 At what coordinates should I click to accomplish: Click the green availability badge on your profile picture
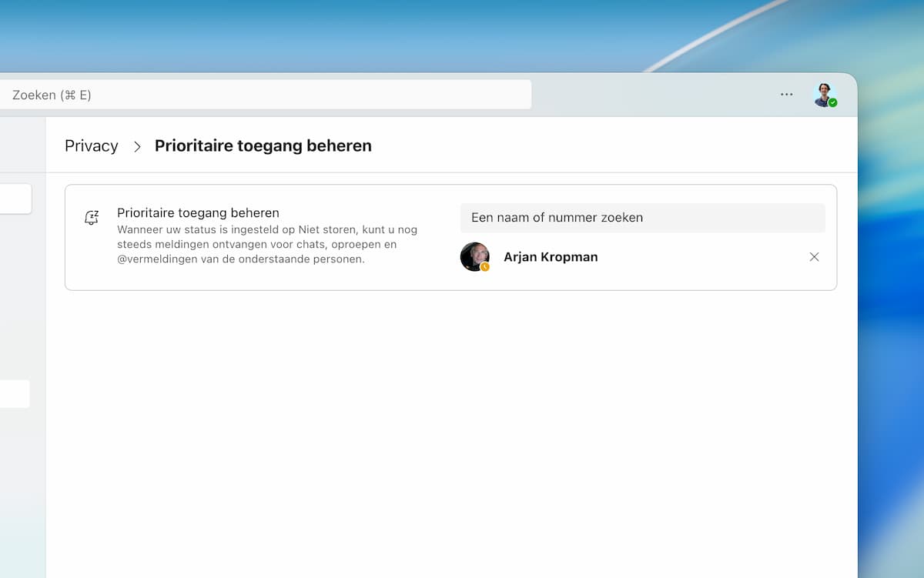[833, 102]
